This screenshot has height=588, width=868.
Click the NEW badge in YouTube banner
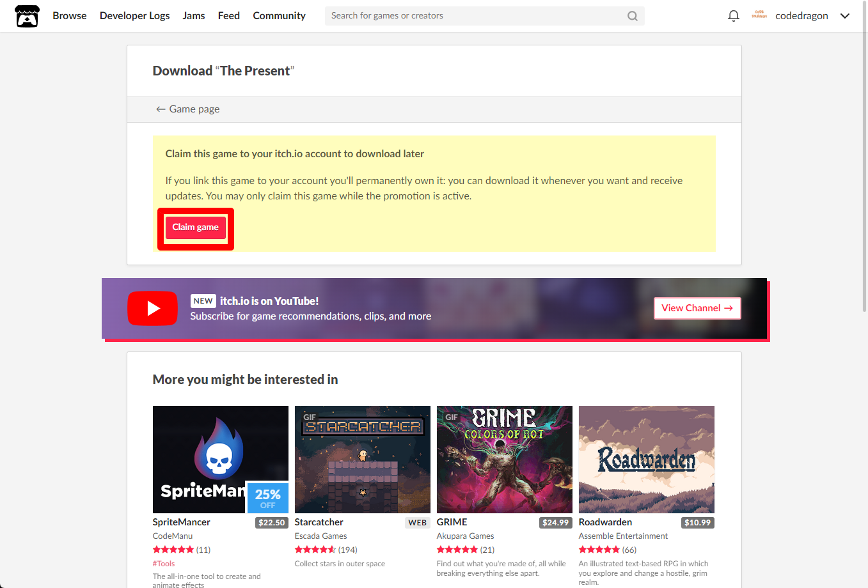[x=203, y=301]
